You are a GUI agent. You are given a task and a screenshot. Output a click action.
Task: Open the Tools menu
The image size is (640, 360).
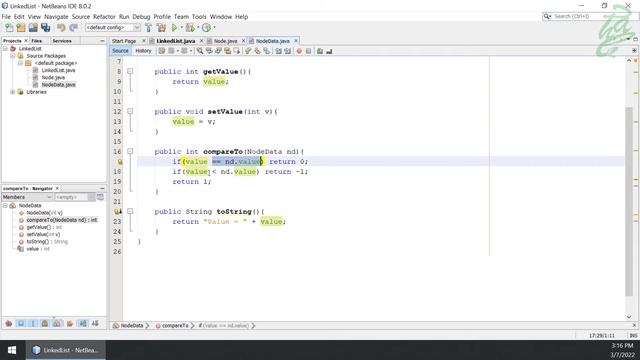(199, 17)
